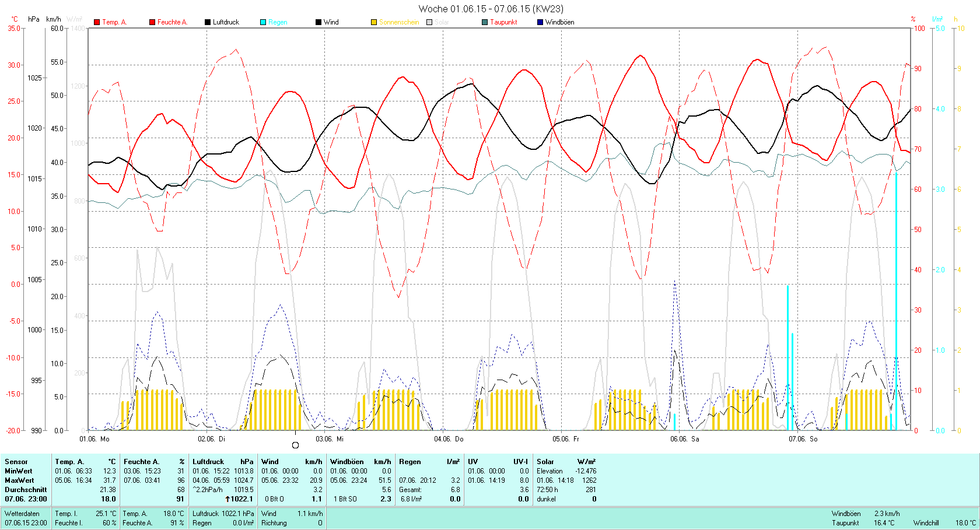Click the dark blue Windböen legend swatch
The image size is (980, 530).
(x=540, y=22)
